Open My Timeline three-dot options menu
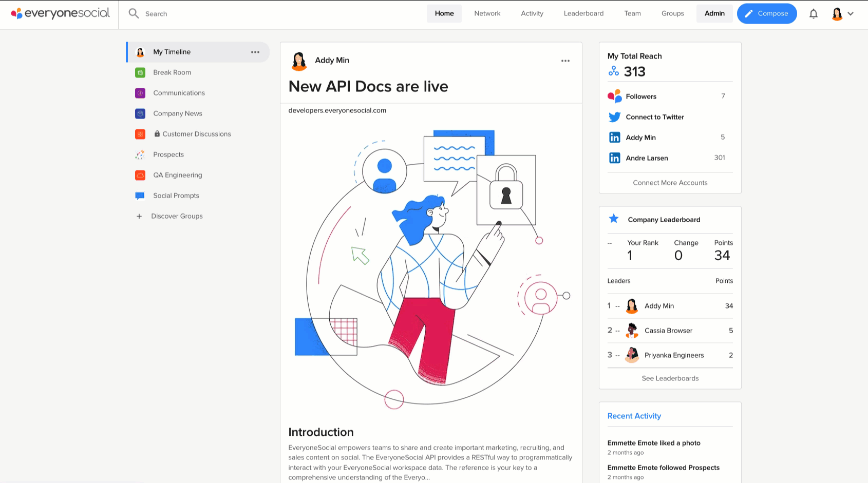 [255, 52]
